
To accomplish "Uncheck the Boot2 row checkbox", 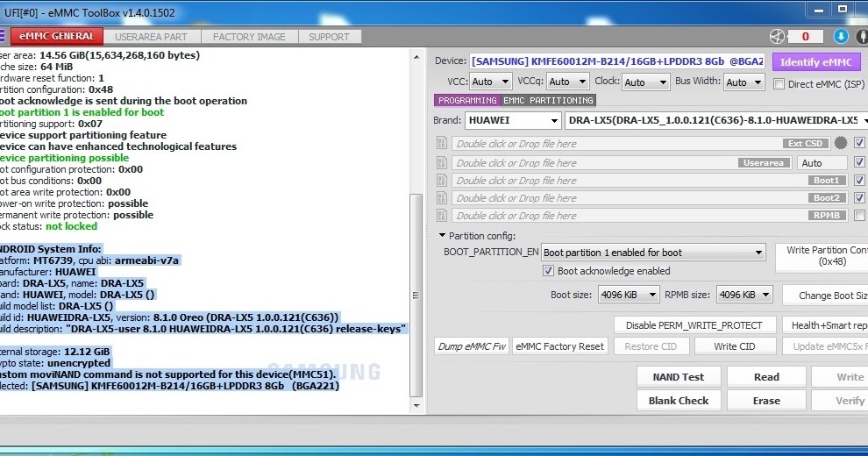I will (x=859, y=197).
